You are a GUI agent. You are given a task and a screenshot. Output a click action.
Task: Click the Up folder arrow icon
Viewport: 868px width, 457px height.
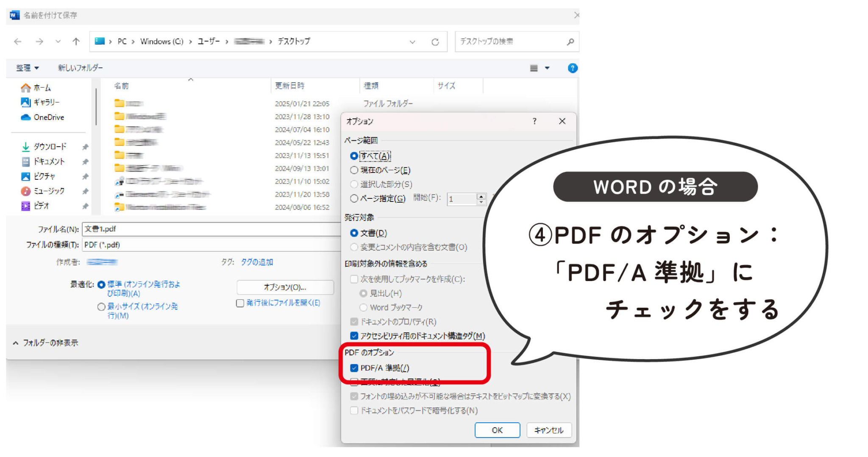[76, 42]
